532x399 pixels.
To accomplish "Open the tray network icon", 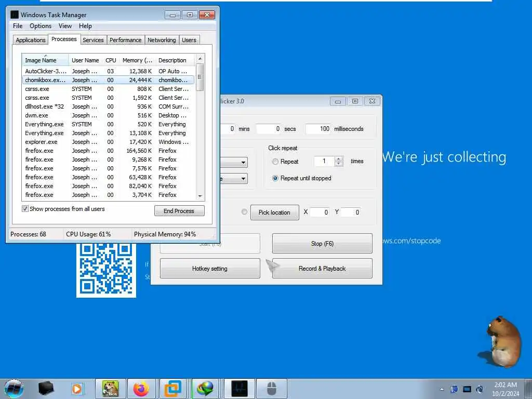I will pyautogui.click(x=467, y=389).
